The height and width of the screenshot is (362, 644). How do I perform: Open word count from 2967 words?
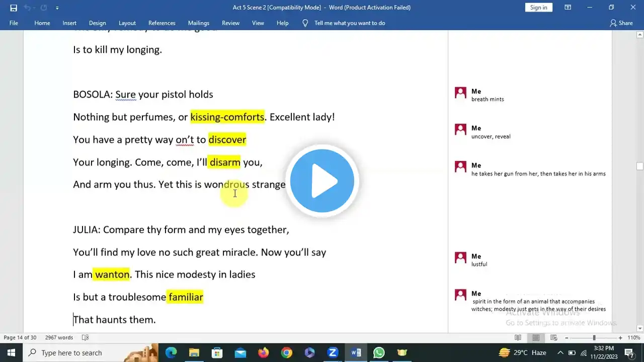[x=59, y=338]
